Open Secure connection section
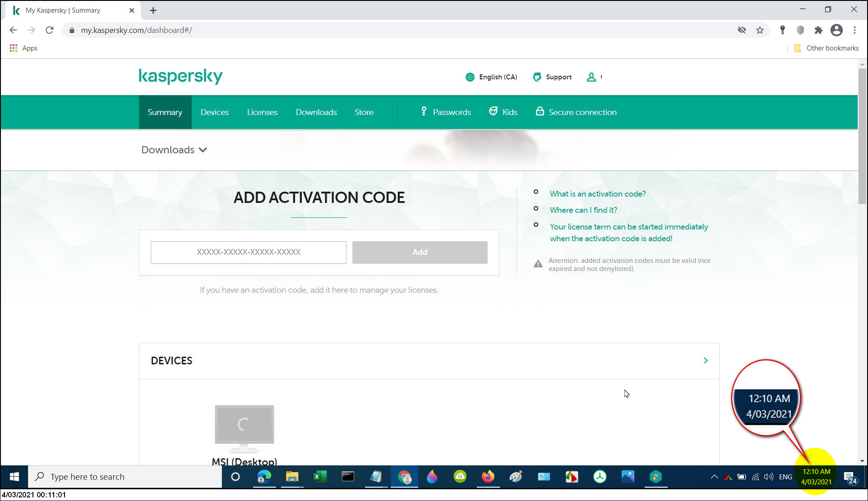This screenshot has width=868, height=501. coord(576,112)
